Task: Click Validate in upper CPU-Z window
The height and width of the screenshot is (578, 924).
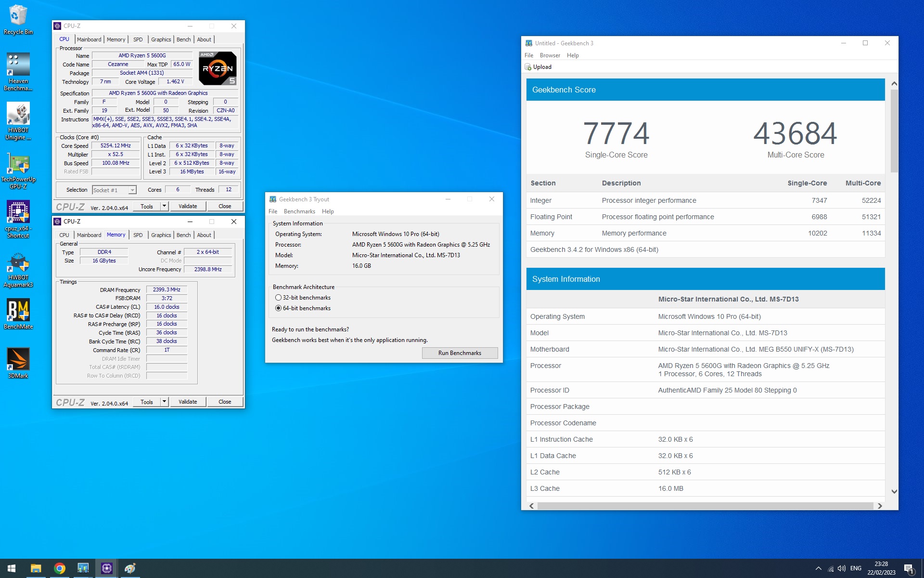Action: click(188, 206)
